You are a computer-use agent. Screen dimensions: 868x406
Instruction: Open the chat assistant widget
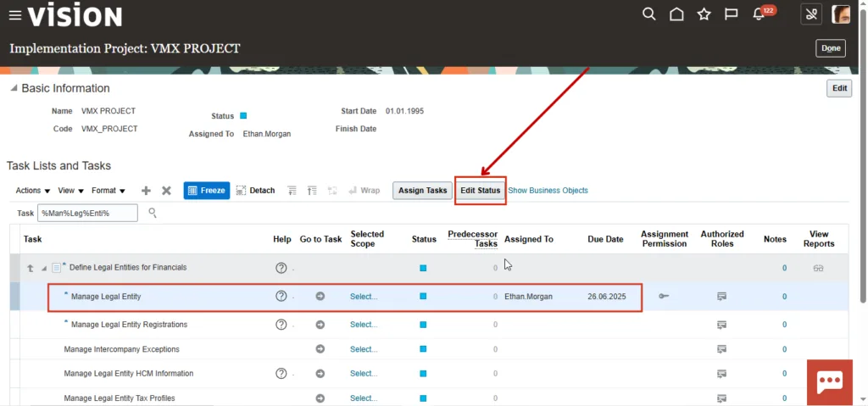click(x=828, y=381)
